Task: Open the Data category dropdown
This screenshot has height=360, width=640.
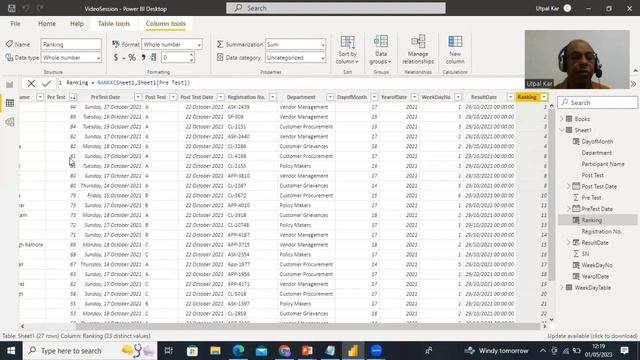Action: [296, 58]
